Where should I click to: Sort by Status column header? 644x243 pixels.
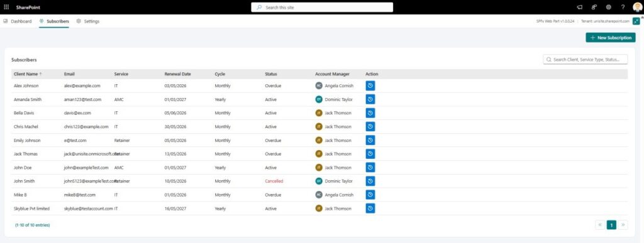[x=270, y=74]
